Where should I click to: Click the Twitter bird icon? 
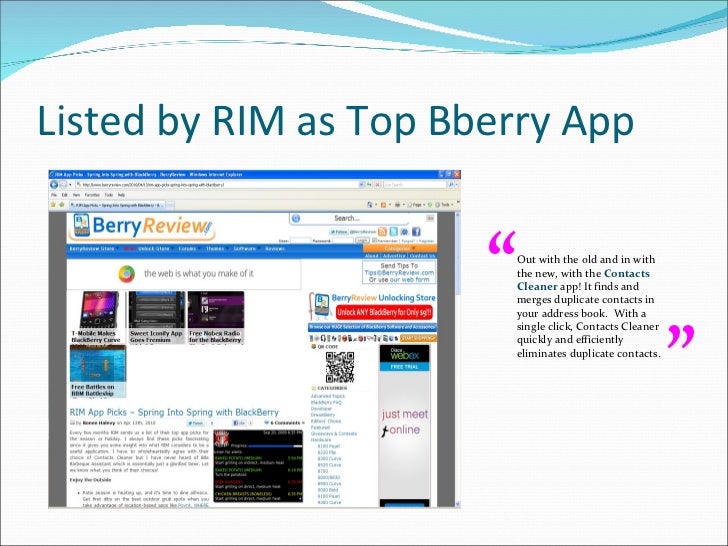[x=393, y=231]
